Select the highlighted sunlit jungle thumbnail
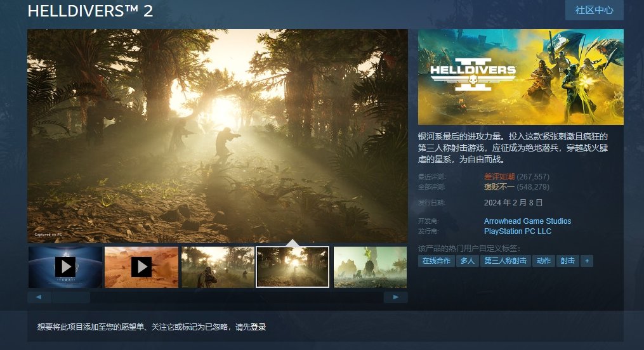644x350 pixels. click(x=292, y=267)
